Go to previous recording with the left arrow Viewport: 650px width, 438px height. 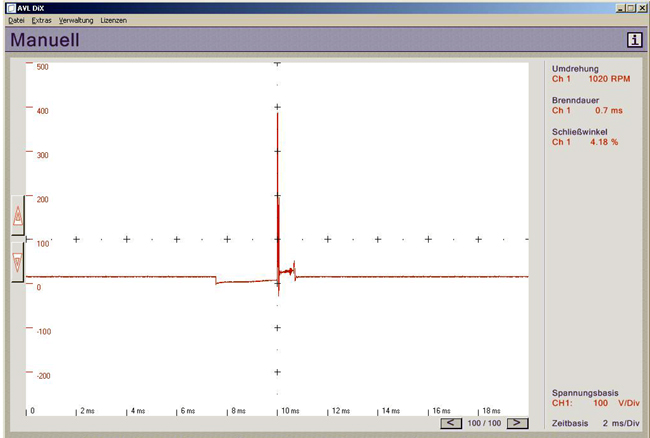451,423
